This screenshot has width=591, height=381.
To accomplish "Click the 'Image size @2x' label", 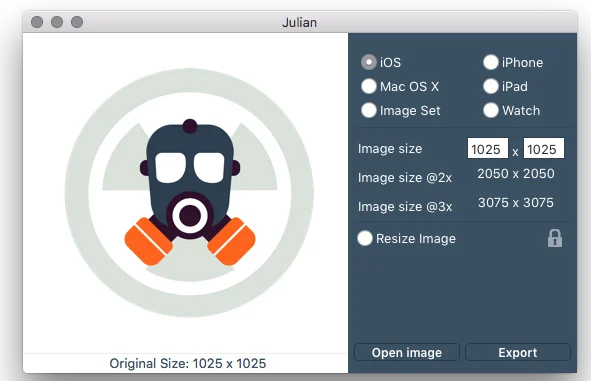I will click(405, 177).
